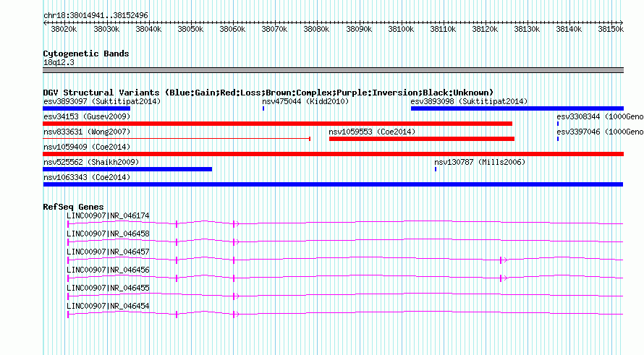Viewport: 644px width, 355px height.
Task: Select the small blue nsv130787 marker
Action: click(x=436, y=169)
